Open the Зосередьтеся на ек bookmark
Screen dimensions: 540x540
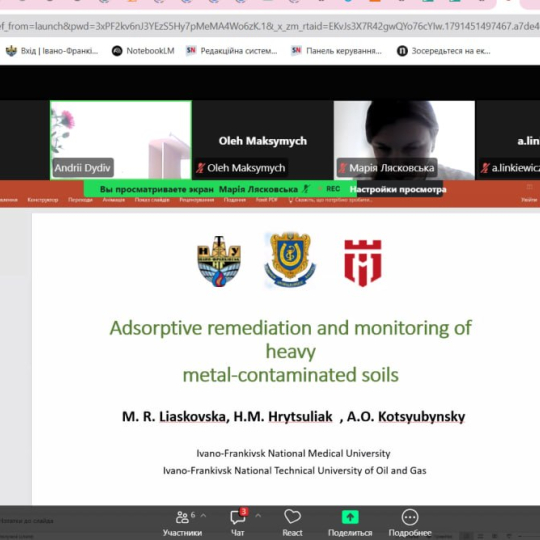pos(444,51)
